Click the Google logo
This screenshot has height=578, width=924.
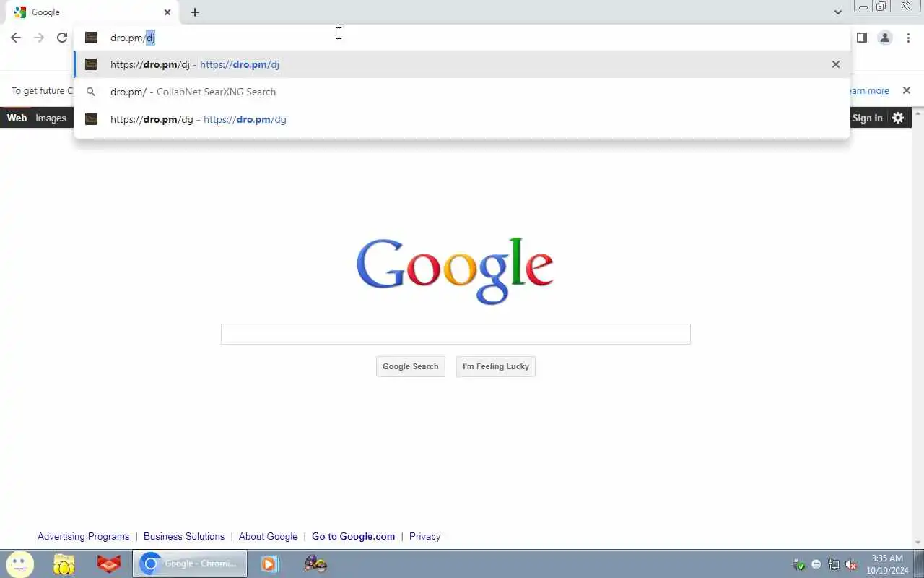[455, 271]
